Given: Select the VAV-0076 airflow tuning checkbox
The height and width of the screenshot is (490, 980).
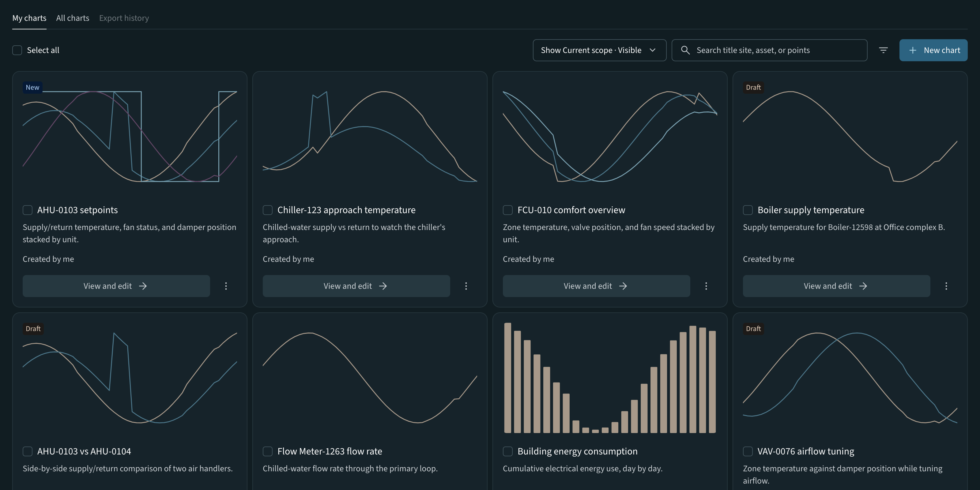Looking at the screenshot, I should 748,451.
